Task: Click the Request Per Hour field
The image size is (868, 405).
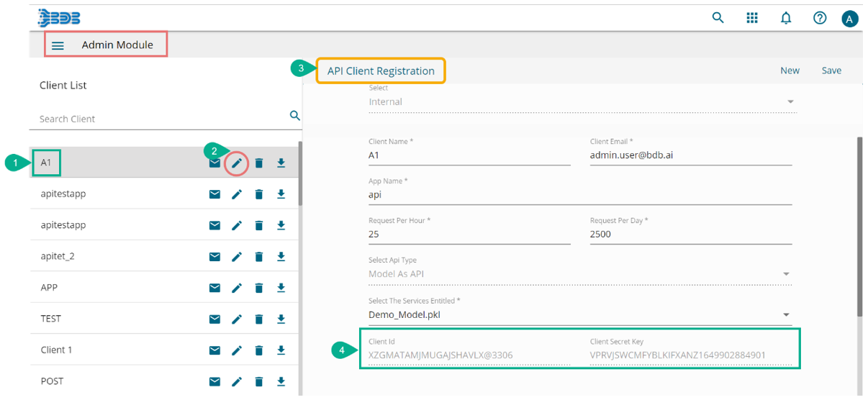Action: pos(469,235)
